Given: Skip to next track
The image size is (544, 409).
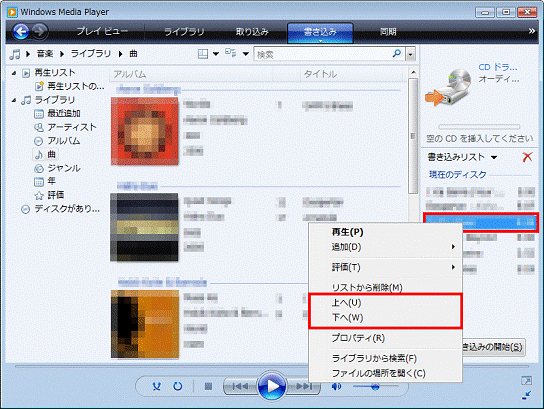Looking at the screenshot, I should 304,386.
